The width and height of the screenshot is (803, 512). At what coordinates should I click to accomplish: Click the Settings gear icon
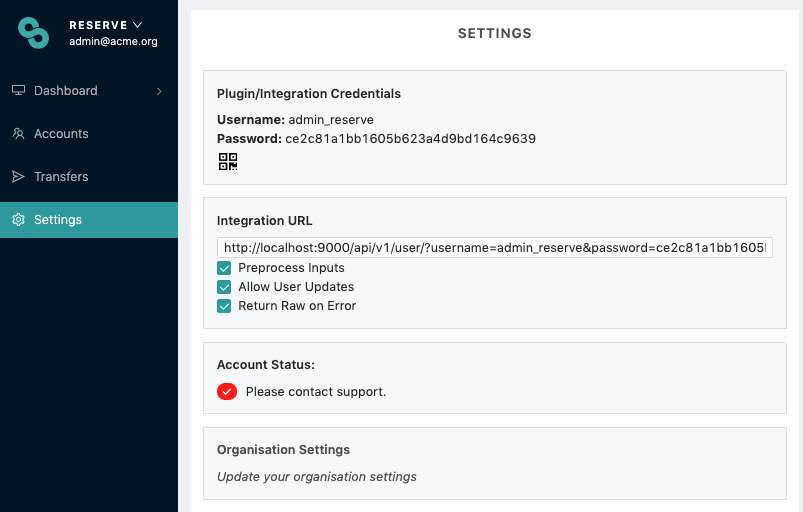coord(18,220)
